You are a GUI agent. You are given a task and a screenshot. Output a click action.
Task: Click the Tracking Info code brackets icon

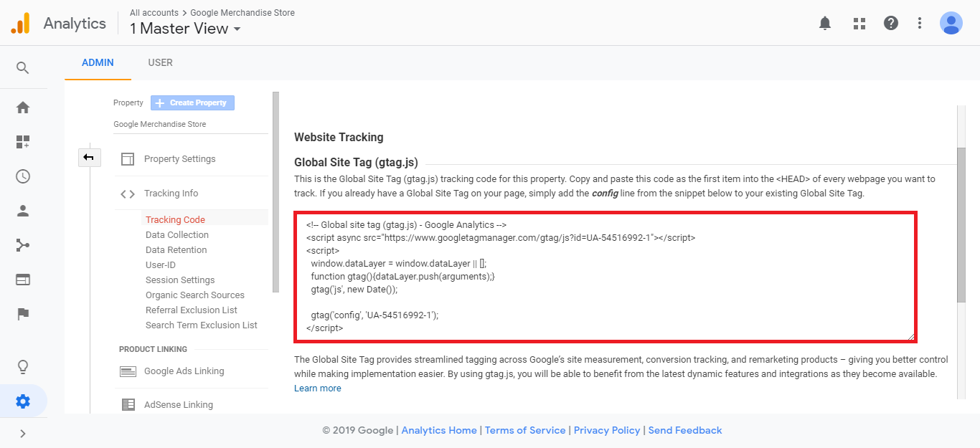(x=128, y=194)
